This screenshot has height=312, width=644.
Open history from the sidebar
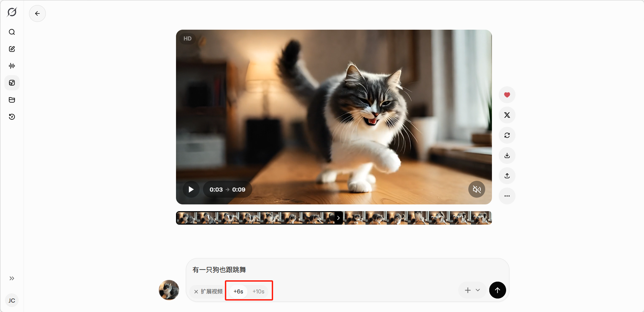pyautogui.click(x=12, y=117)
